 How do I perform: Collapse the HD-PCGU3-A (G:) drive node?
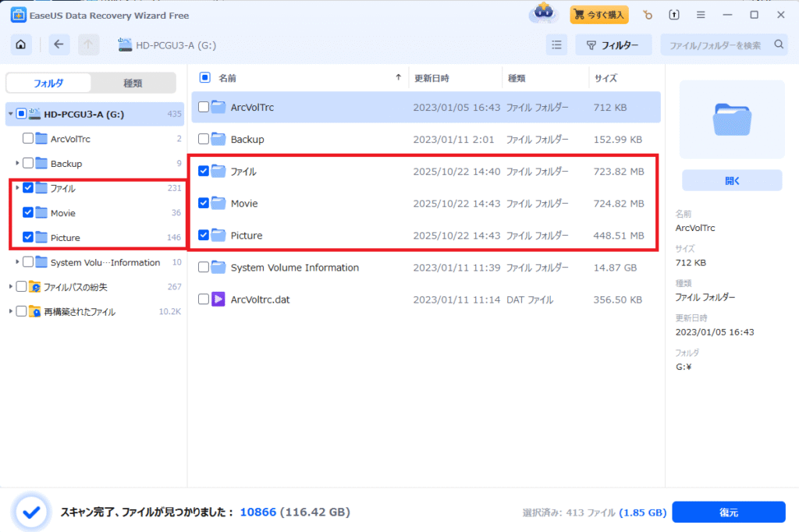click(x=11, y=115)
